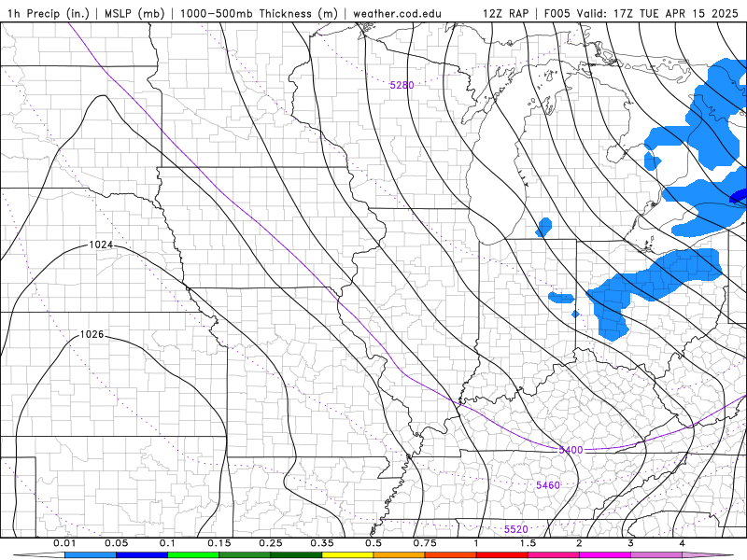Click '1000-500mb Thickness (m)' header text
The height and width of the screenshot is (560, 747).
coord(259,13)
